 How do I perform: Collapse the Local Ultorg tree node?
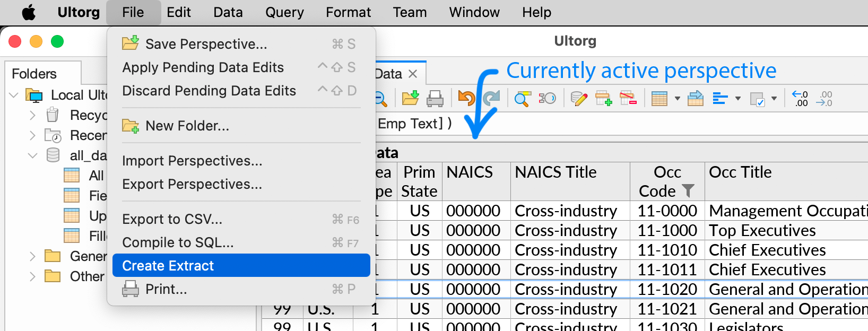click(x=14, y=95)
